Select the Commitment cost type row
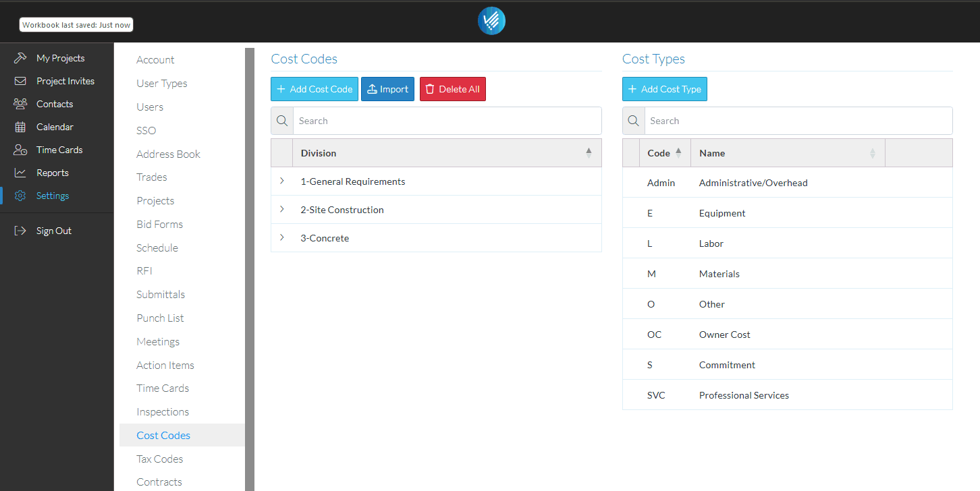Viewport: 980px width, 491px height. [787, 365]
